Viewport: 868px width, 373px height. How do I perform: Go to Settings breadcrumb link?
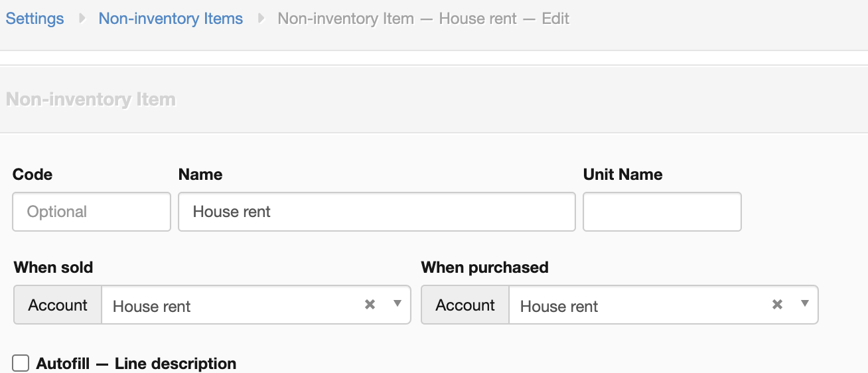[35, 19]
